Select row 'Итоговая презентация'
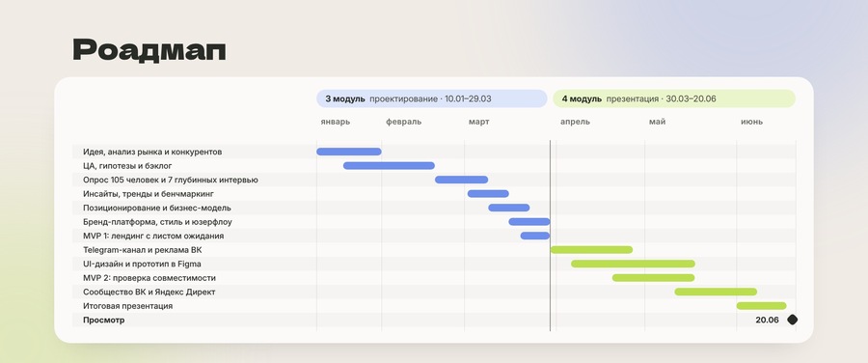 pos(434,306)
